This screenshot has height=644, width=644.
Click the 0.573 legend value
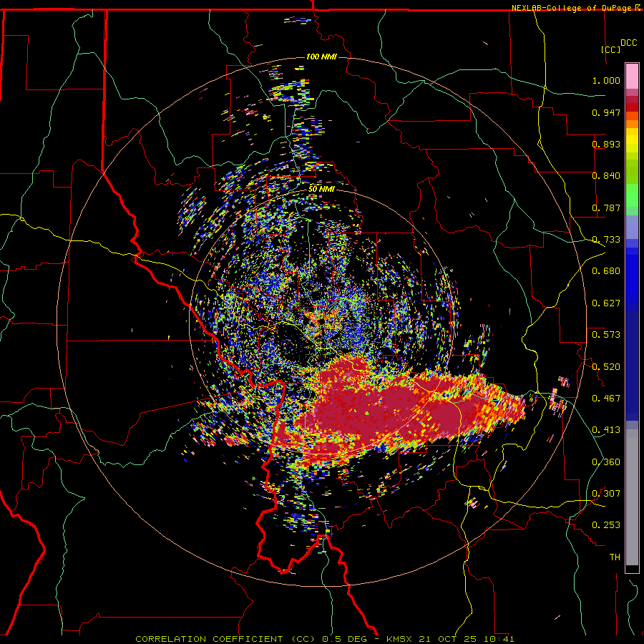point(606,335)
